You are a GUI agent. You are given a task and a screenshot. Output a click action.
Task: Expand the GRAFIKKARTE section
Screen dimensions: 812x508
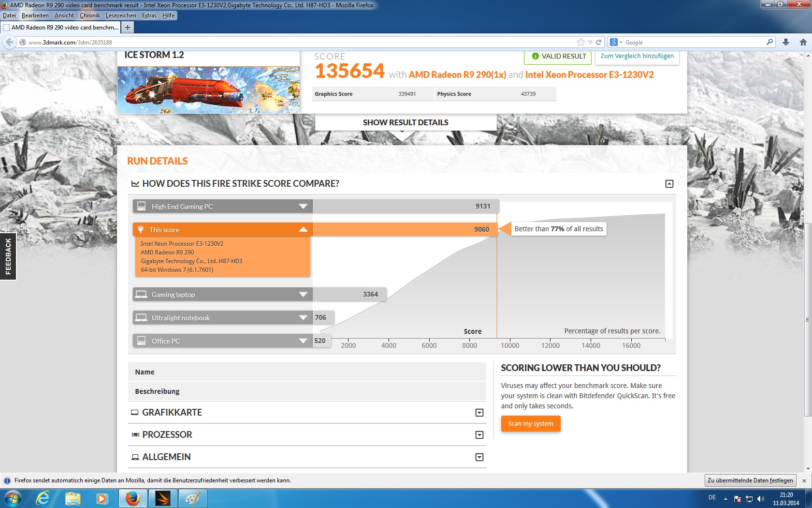(x=479, y=413)
